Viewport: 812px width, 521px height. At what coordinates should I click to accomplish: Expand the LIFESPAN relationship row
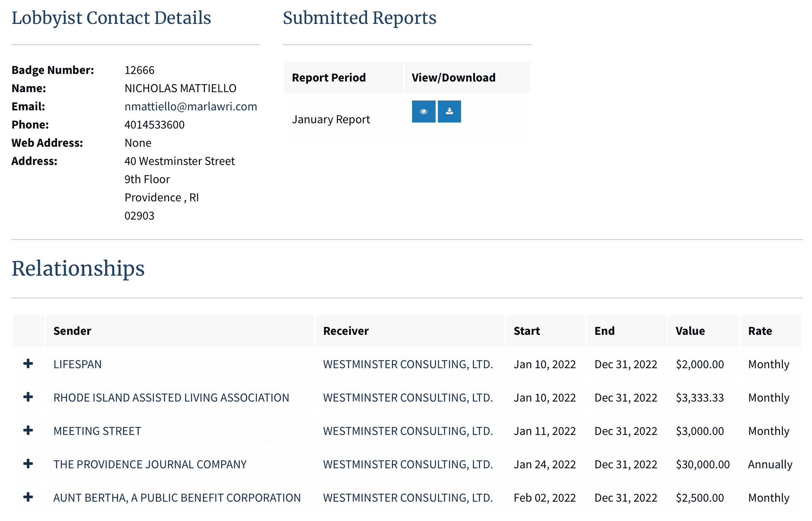tap(28, 364)
